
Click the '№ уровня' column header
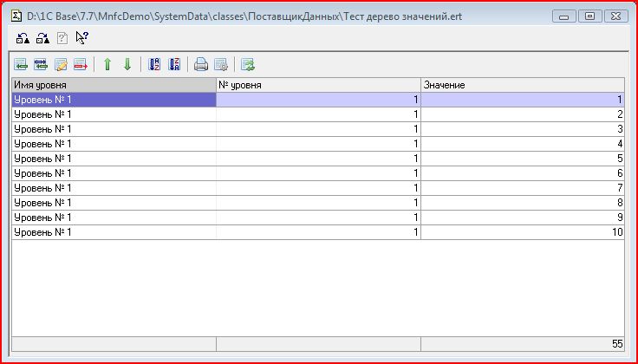click(317, 85)
